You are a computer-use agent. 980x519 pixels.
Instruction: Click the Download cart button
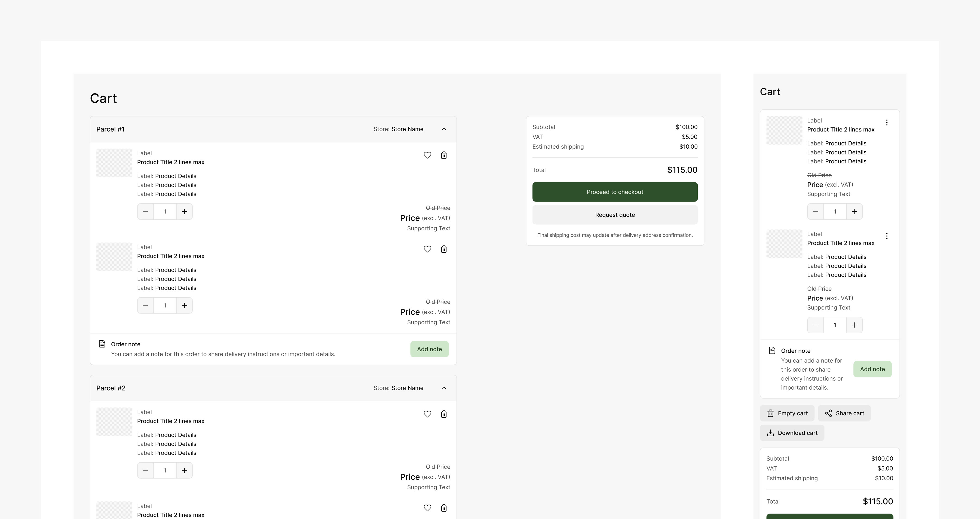(792, 433)
